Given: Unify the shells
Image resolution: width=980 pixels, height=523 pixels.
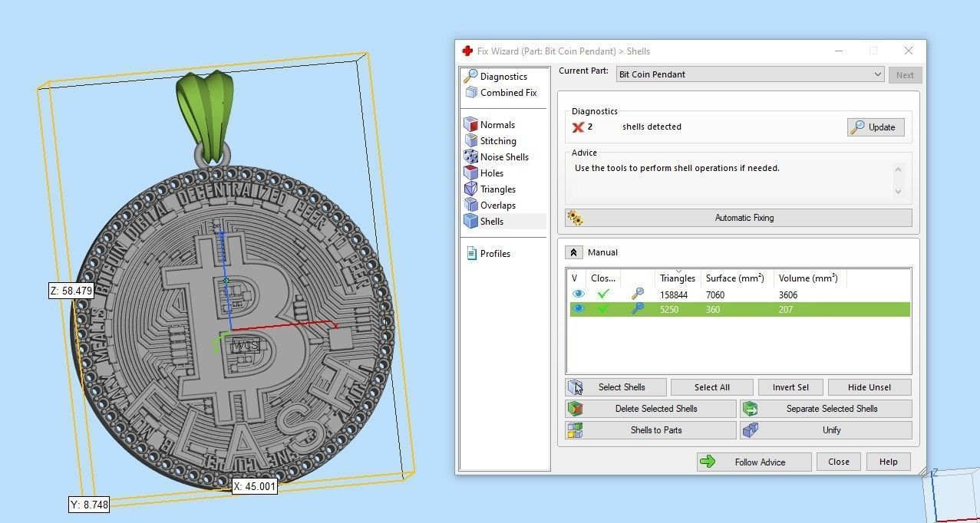Looking at the screenshot, I should tap(826, 430).
